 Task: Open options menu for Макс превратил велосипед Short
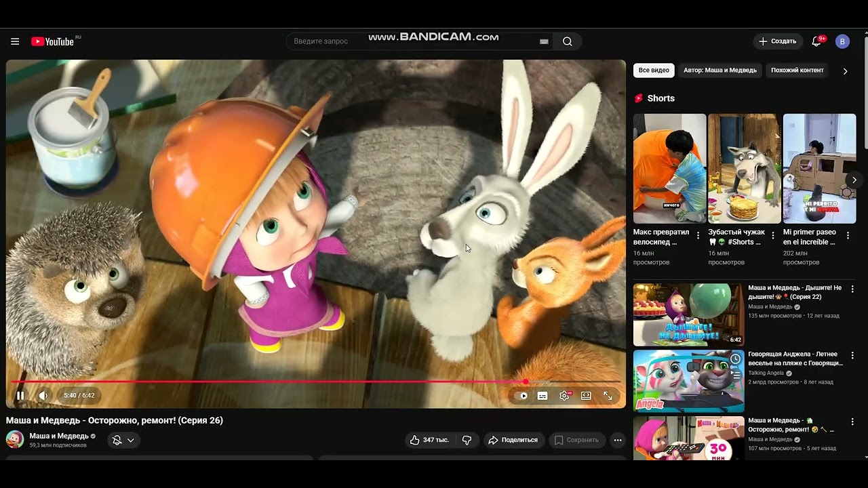698,236
